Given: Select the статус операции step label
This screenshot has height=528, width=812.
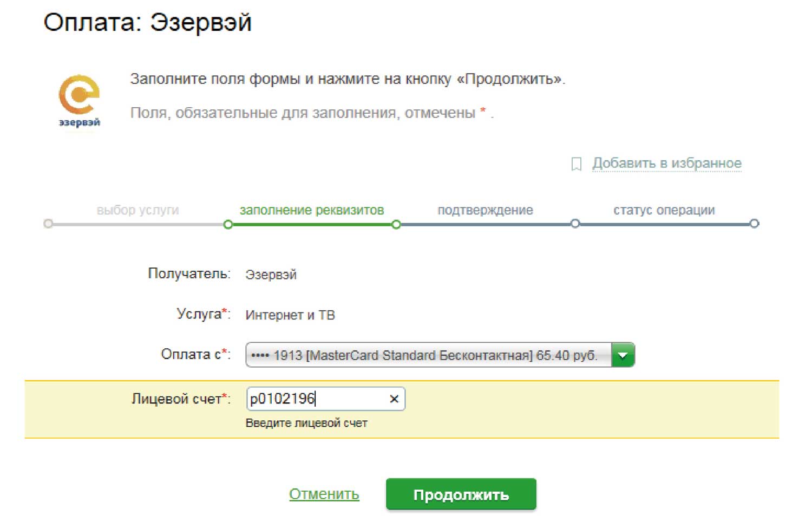Looking at the screenshot, I should (x=664, y=210).
